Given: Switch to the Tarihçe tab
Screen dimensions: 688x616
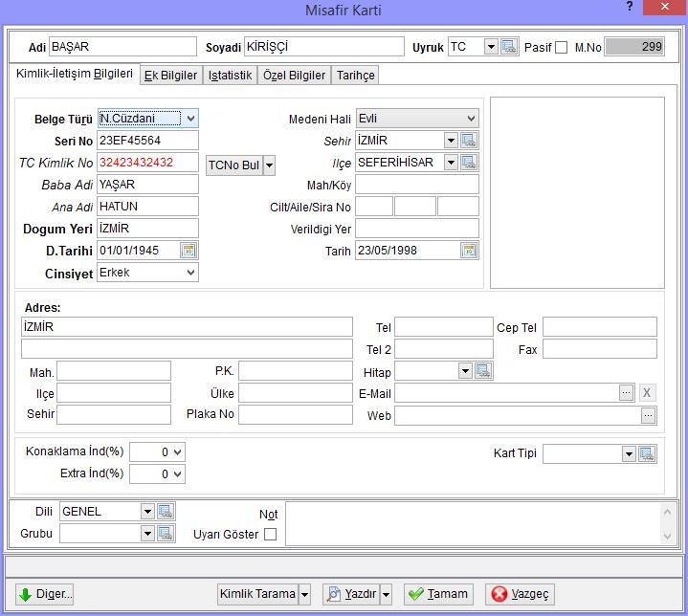Looking at the screenshot, I should [355, 76].
